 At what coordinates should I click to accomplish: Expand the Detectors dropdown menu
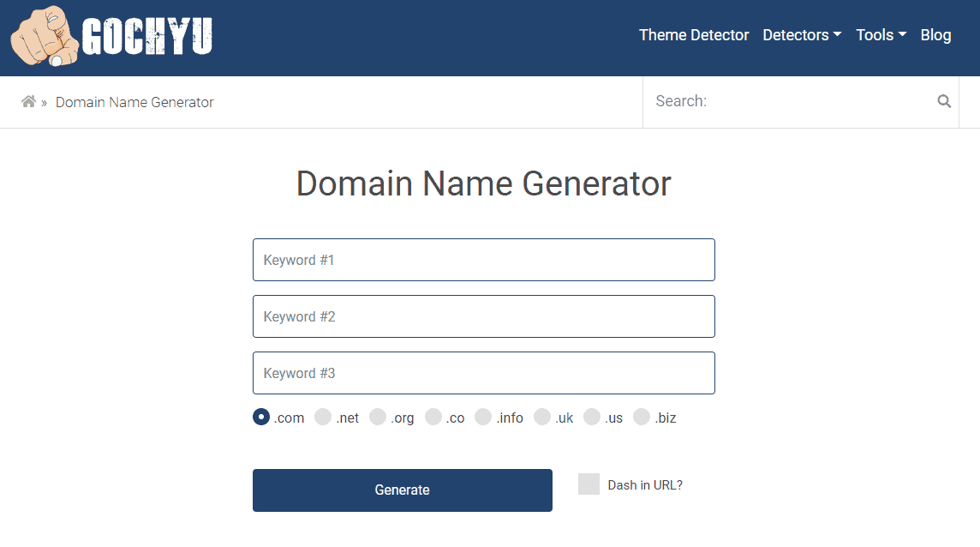coord(802,35)
